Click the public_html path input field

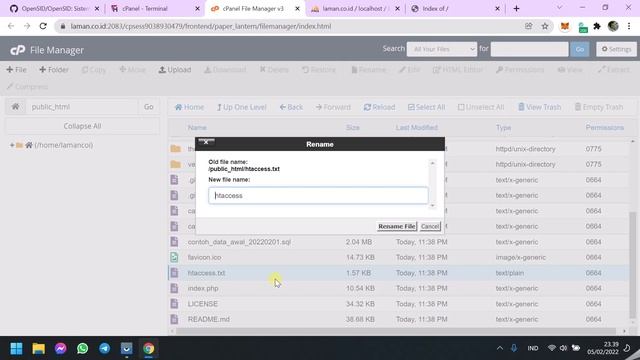[82, 107]
